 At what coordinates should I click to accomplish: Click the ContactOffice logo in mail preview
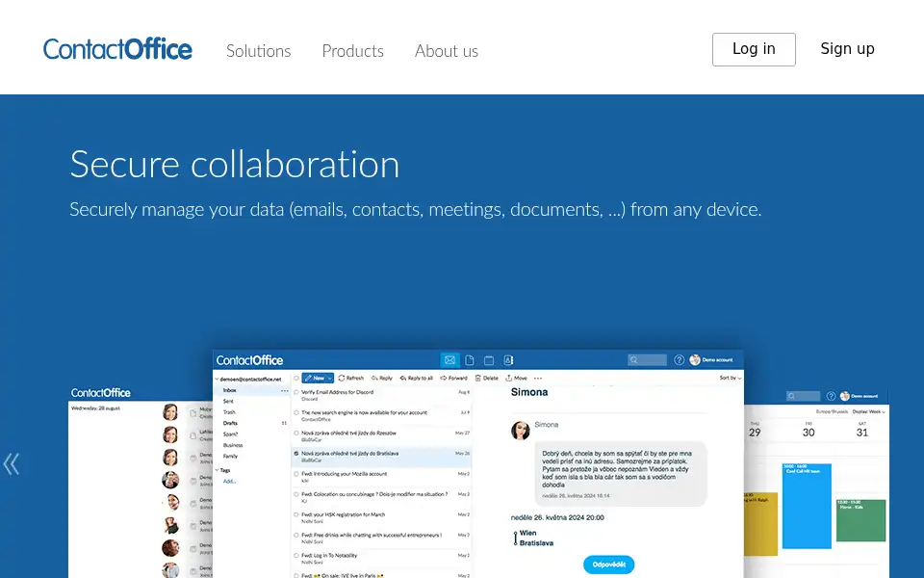coord(250,360)
